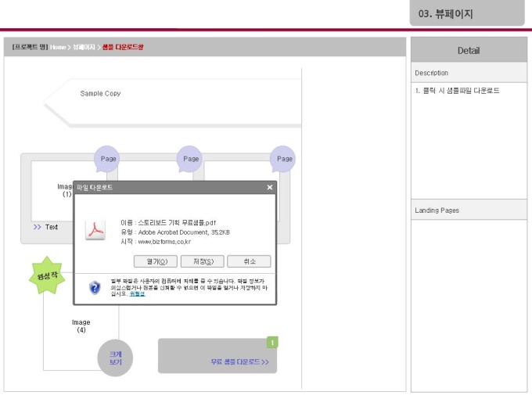Image resolution: width=532 pixels, height=399 pixels.
Task: Click the 크게 보기 circle button
Action: coord(115,358)
